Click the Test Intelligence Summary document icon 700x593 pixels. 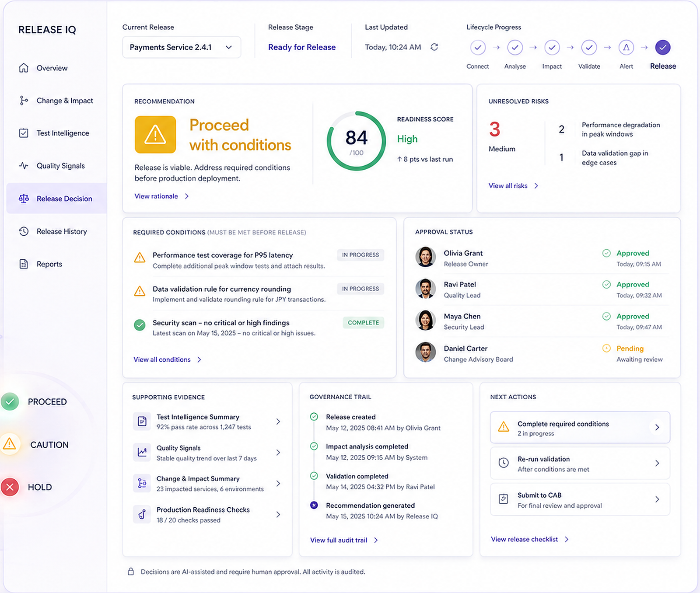142,421
